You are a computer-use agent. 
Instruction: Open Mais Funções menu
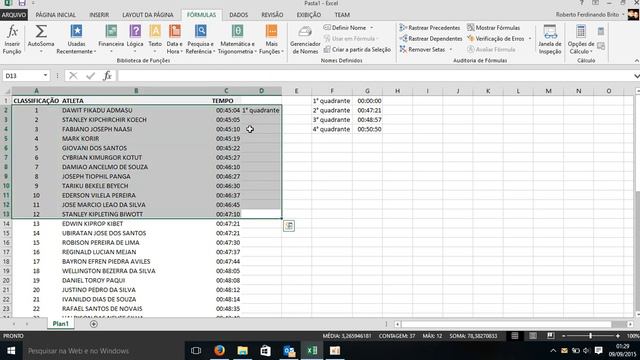(271, 39)
